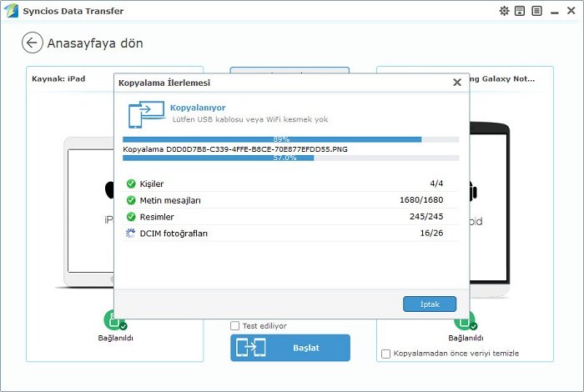Click the Syncios Data Transfer title text
The height and width of the screenshot is (392, 584).
pos(73,11)
